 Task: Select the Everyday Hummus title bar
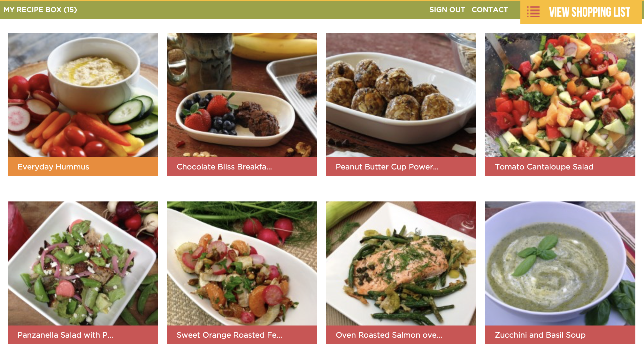click(83, 167)
